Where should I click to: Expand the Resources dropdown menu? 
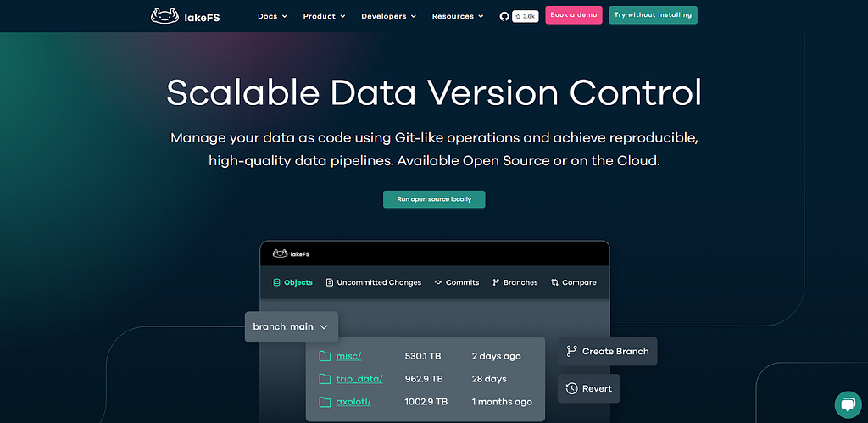tap(458, 16)
